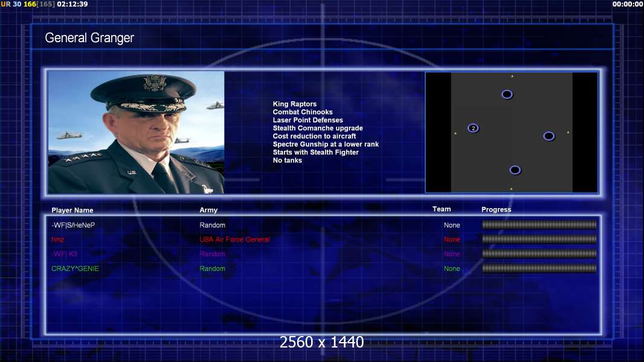
Task: Click the progress bar for -WF|S/HeNeP
Action: (539, 224)
